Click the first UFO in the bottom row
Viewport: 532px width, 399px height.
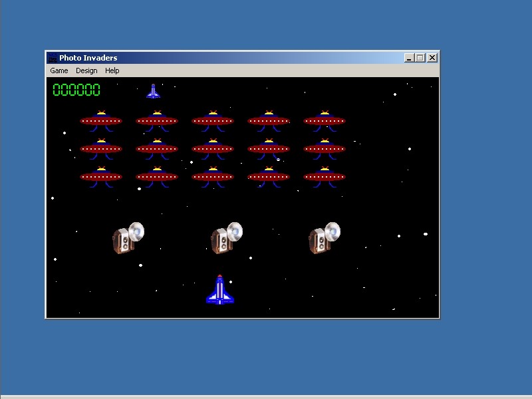tap(101, 177)
